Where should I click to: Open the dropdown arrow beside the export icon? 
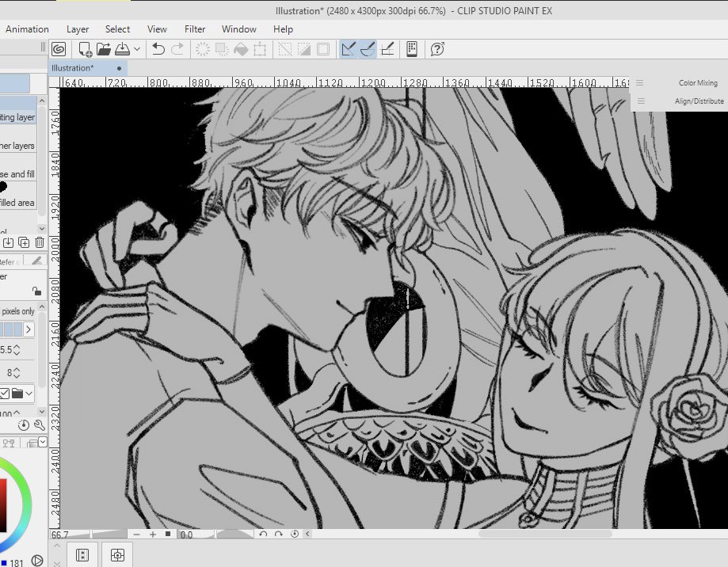pyautogui.click(x=137, y=49)
